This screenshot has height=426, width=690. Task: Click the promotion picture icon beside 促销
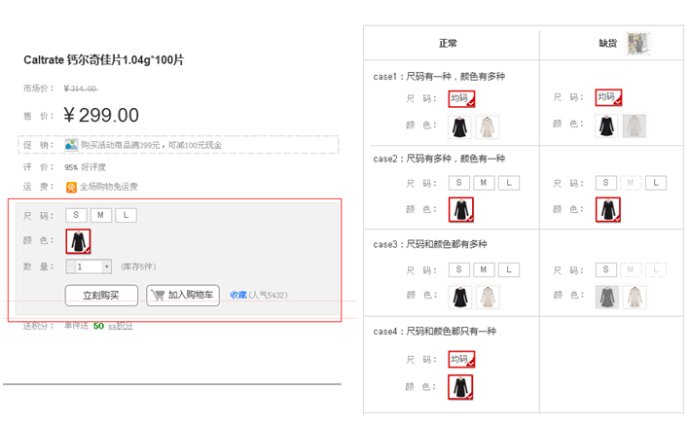[x=71, y=145]
